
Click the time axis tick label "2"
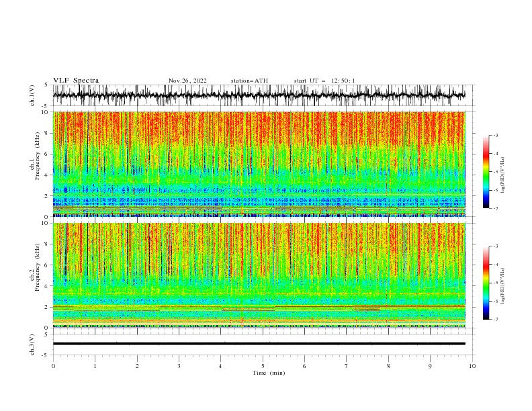137,366
